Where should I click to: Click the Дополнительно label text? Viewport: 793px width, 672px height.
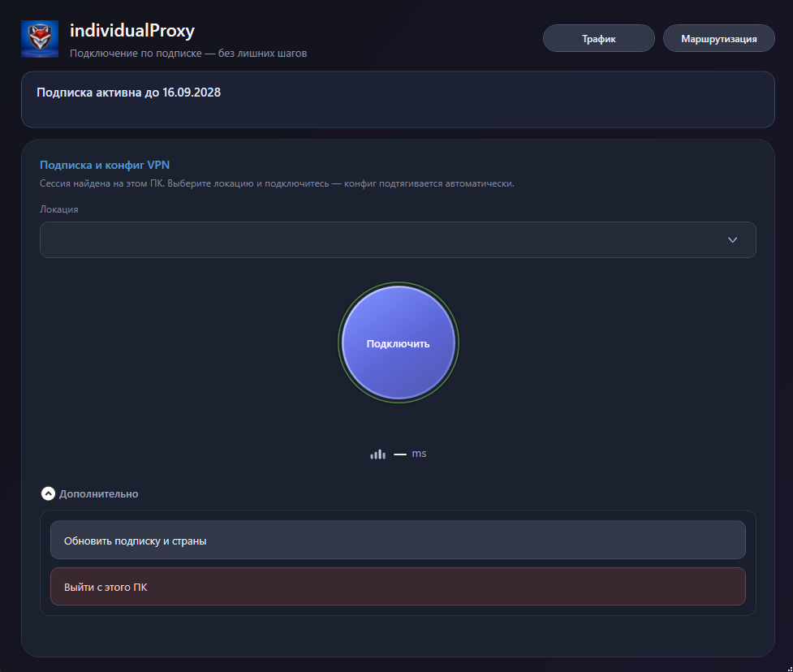tap(99, 494)
